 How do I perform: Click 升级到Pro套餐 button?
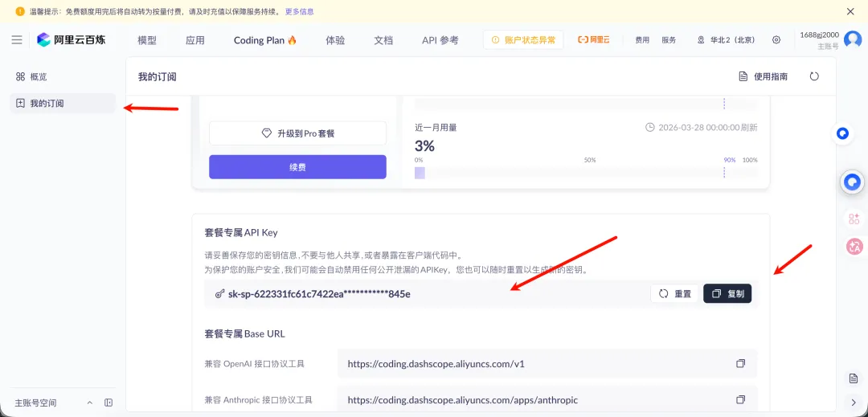297,133
